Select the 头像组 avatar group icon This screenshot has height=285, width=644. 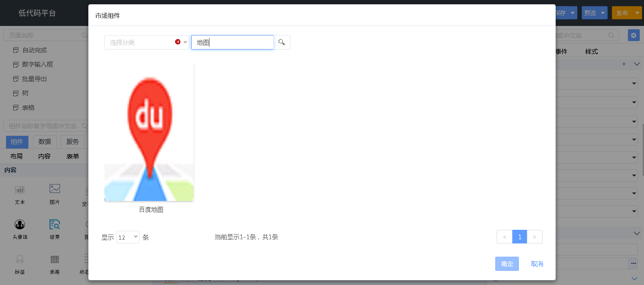point(20,225)
